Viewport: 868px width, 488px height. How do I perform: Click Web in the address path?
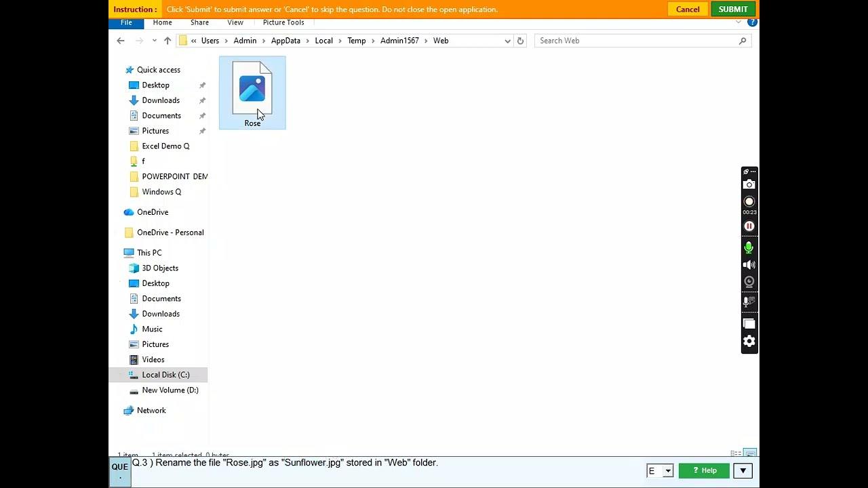point(441,41)
